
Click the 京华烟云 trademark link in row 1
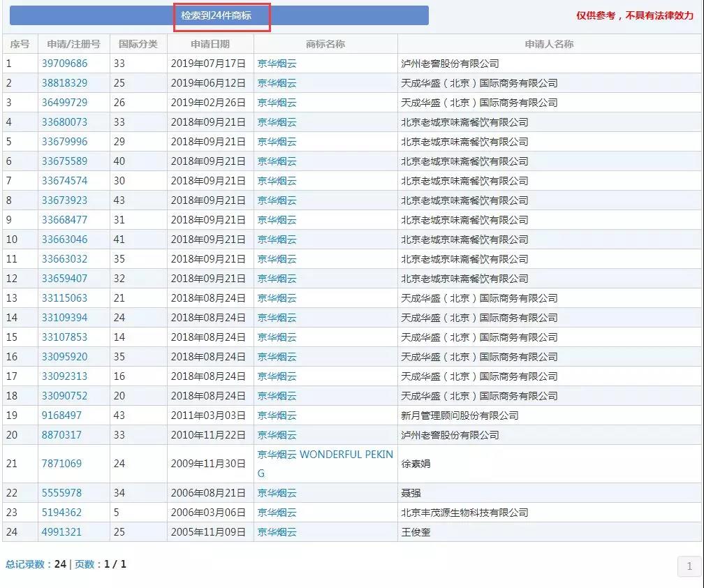coord(277,63)
